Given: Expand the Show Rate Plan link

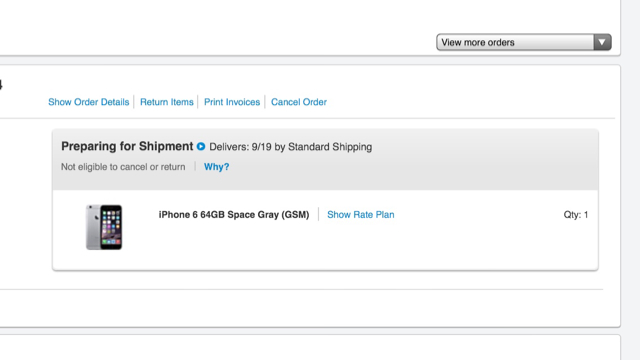Looking at the screenshot, I should 361,215.
